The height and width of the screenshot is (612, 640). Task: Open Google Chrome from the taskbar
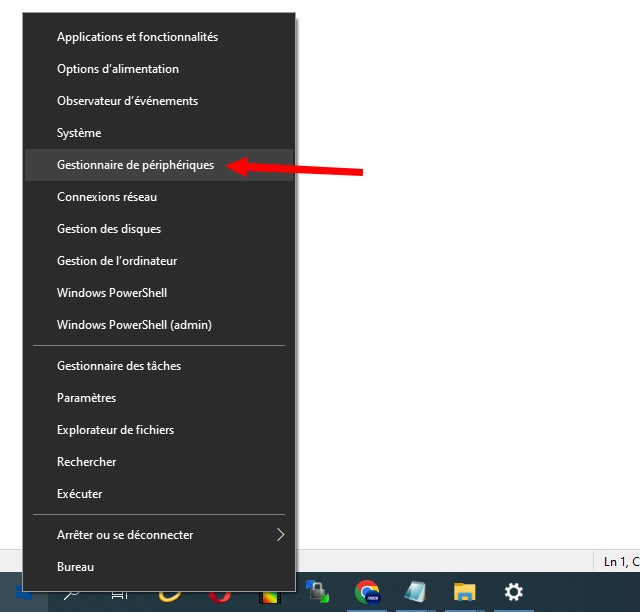pos(367,592)
